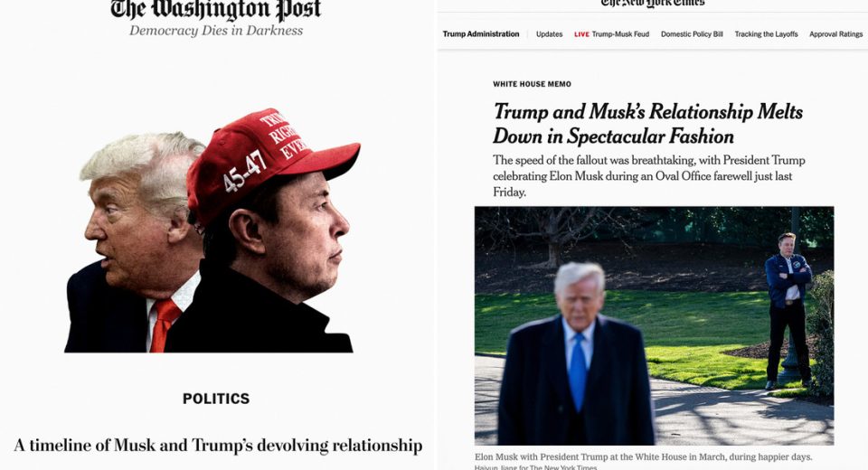The width and height of the screenshot is (868, 470).
Task: Click the WHITE HOUSE MEMO label
Action: [532, 84]
